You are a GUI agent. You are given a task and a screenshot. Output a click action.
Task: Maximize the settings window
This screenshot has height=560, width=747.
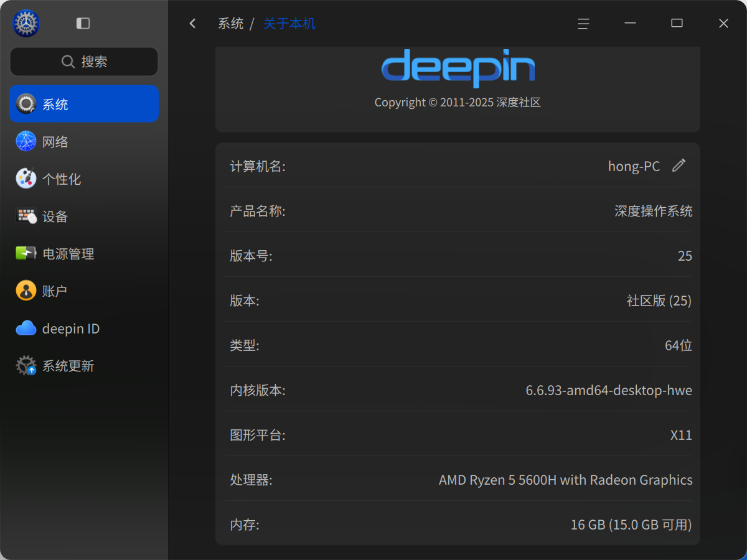pyautogui.click(x=677, y=24)
